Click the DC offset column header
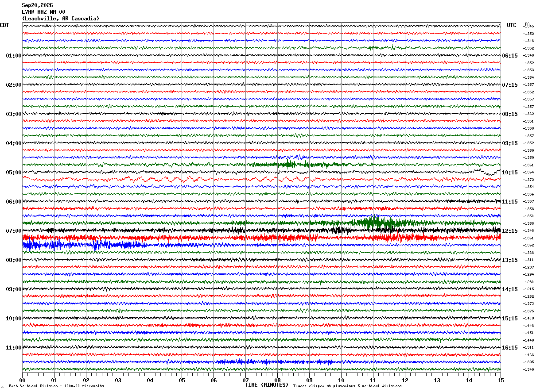Image resolution: width=536 pixels, height=392 pixels. point(527,24)
